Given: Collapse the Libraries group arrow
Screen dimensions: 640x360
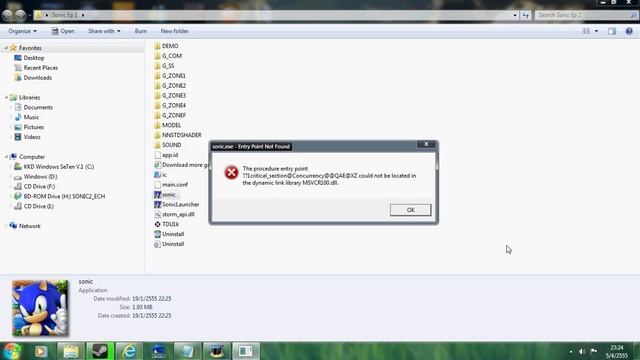Looking at the screenshot, I should coord(6,97).
